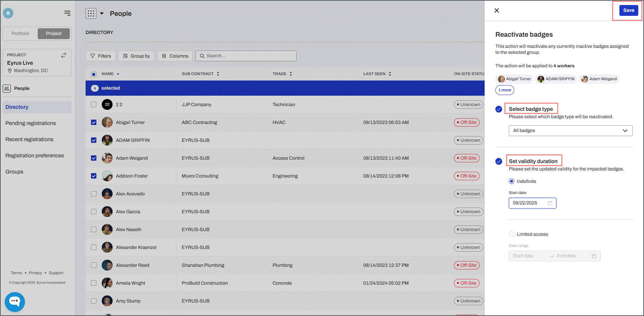Viewport: 644px width, 316px height.
Task: Toggle the select-all header checkbox
Action: tap(94, 74)
